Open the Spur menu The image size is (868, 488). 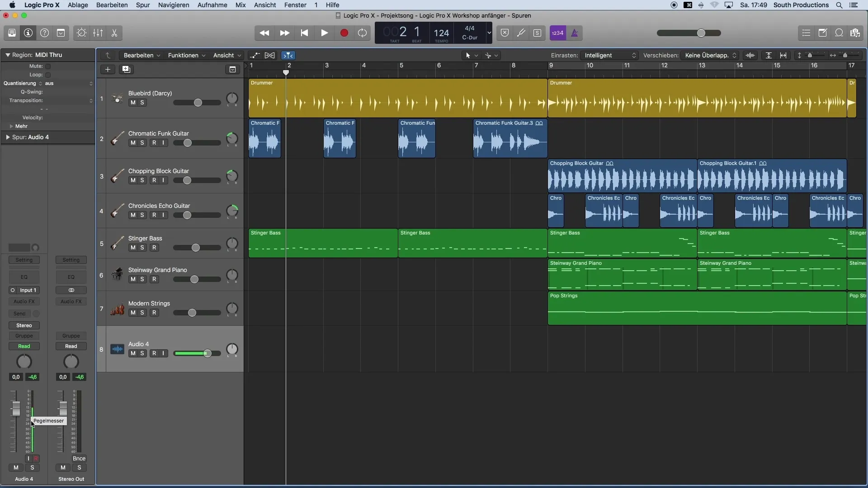(143, 5)
